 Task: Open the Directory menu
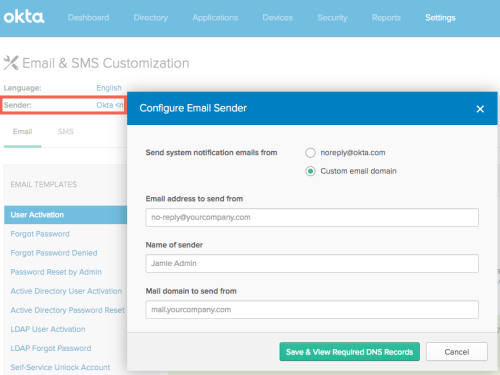[151, 18]
